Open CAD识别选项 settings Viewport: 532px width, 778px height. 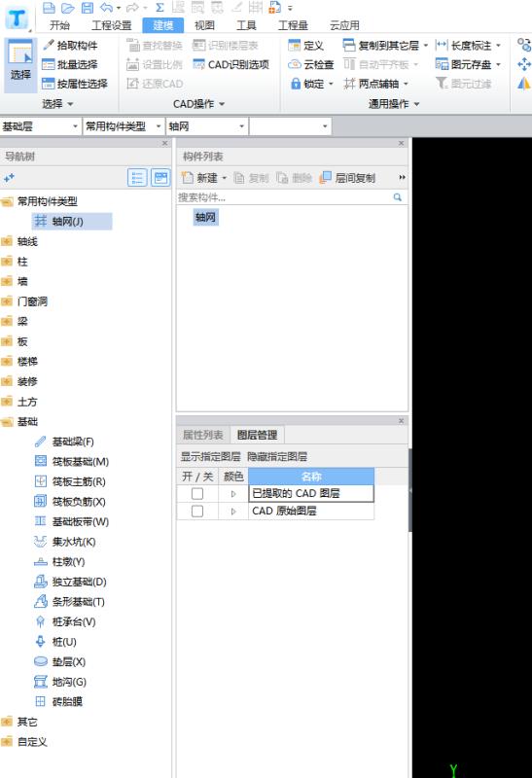tap(231, 64)
